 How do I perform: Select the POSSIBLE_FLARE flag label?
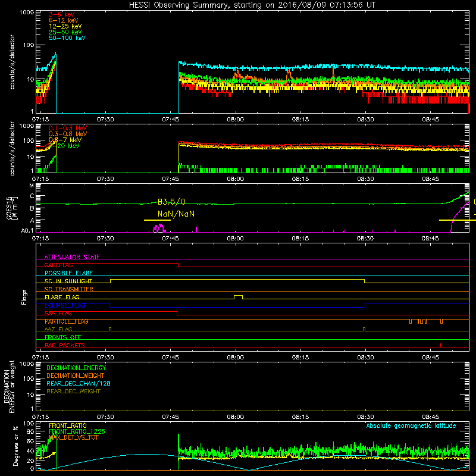[68, 273]
